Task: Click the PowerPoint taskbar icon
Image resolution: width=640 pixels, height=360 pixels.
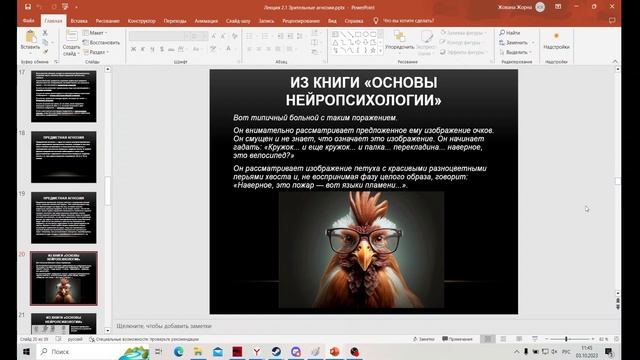Action: (x=335, y=351)
